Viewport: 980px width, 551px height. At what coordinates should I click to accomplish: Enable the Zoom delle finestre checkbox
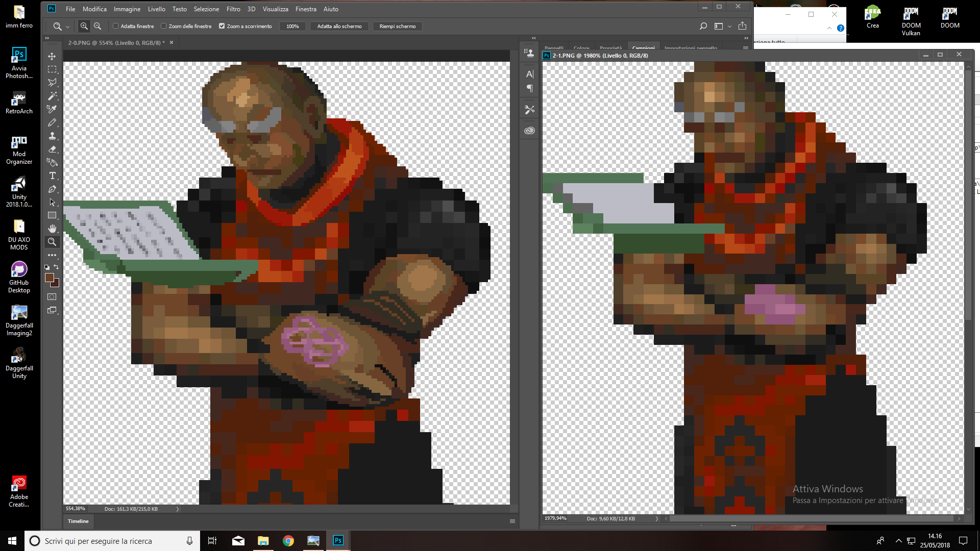(x=164, y=26)
